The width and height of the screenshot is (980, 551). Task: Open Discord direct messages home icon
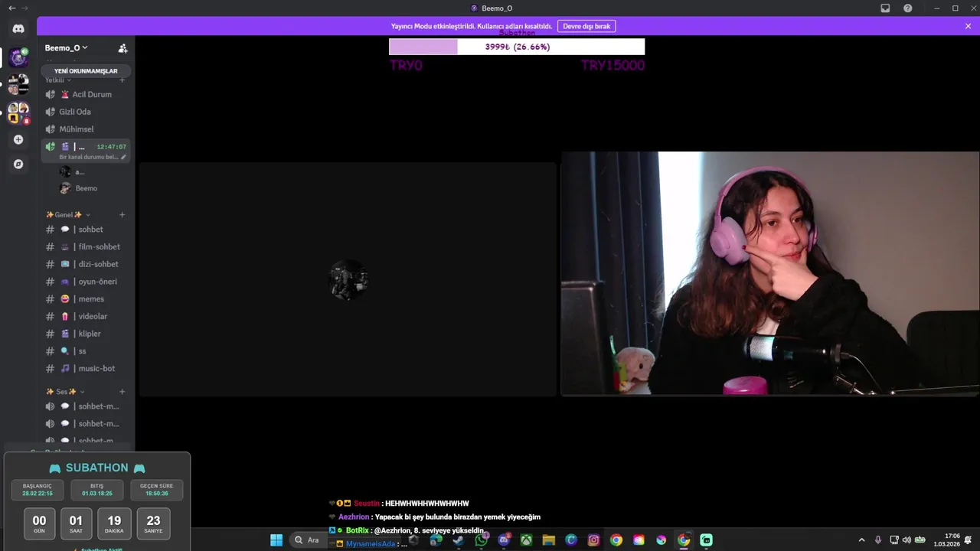pyautogui.click(x=18, y=28)
